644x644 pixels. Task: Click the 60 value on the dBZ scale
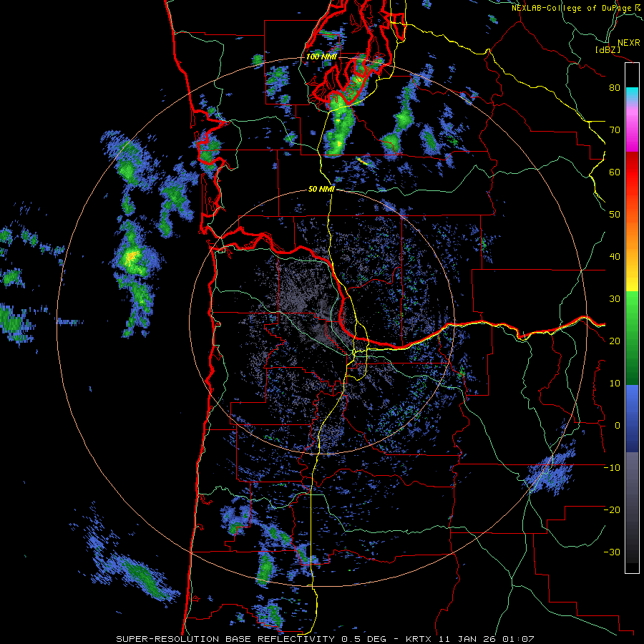tap(615, 172)
